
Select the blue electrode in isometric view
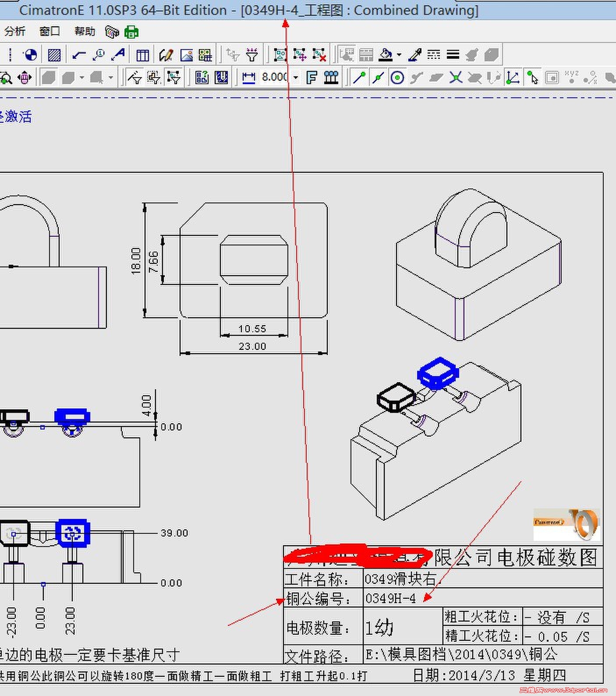[x=438, y=374]
